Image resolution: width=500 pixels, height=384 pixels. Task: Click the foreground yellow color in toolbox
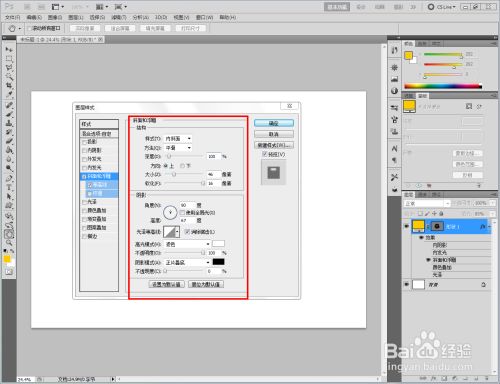[7, 259]
